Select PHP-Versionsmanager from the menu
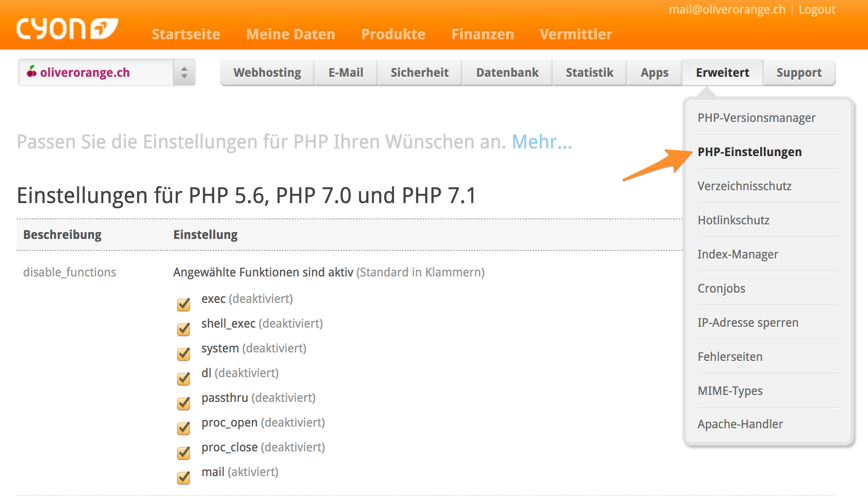Screen dimensions: 868x503 click(756, 118)
